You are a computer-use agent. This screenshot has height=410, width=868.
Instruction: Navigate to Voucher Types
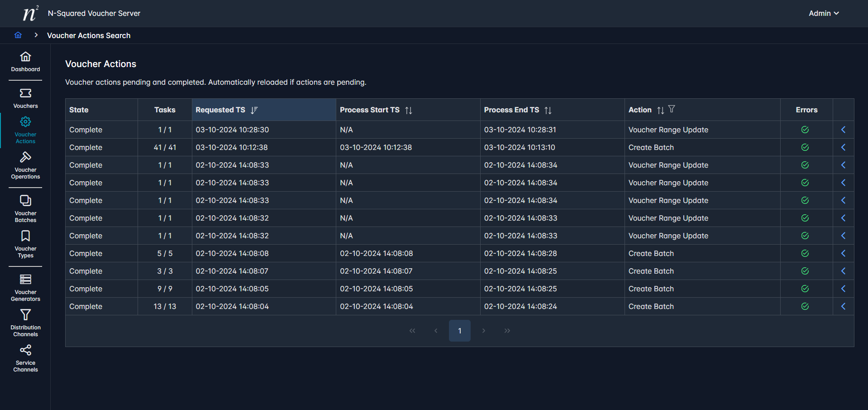pos(25,244)
